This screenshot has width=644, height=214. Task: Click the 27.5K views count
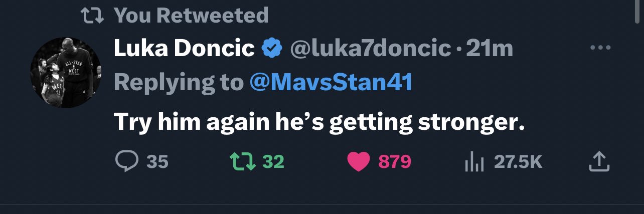pos(518,162)
